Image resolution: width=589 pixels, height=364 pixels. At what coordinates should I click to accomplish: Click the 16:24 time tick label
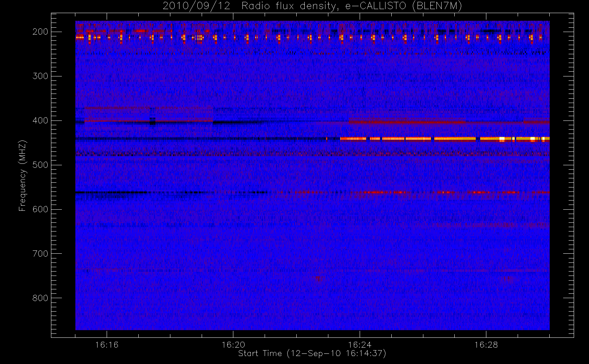[360, 345]
